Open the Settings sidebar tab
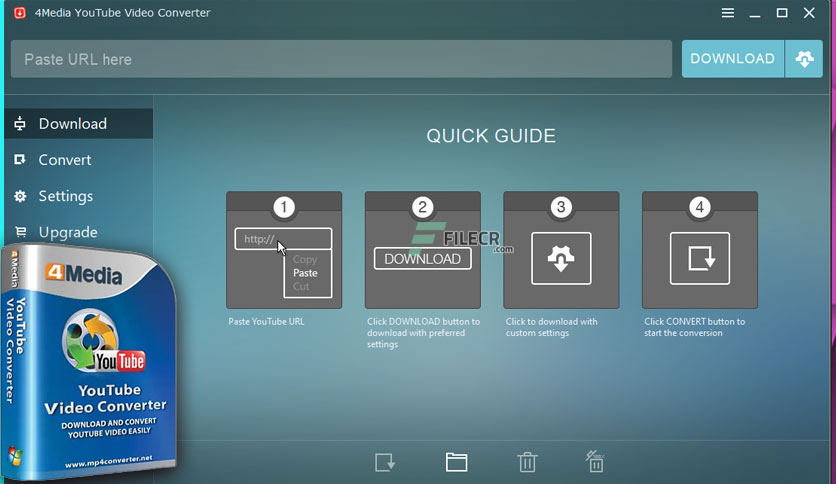836x484 pixels. [78, 196]
